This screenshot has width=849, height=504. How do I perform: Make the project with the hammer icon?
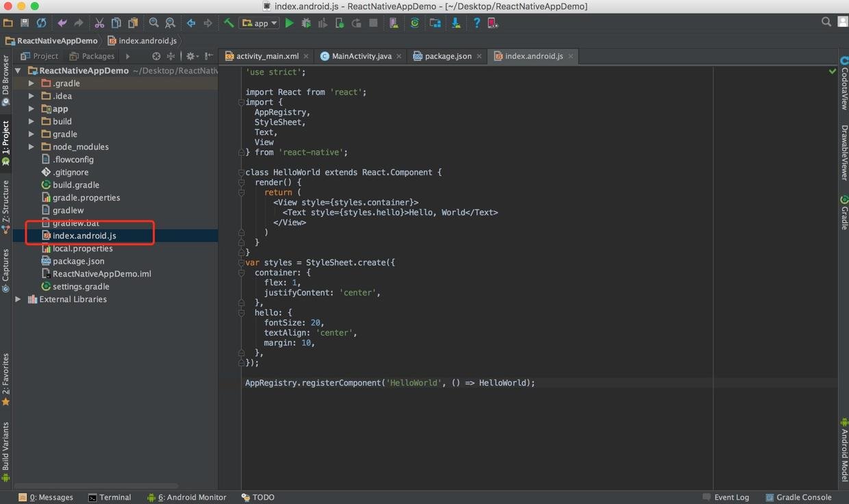pyautogui.click(x=229, y=23)
